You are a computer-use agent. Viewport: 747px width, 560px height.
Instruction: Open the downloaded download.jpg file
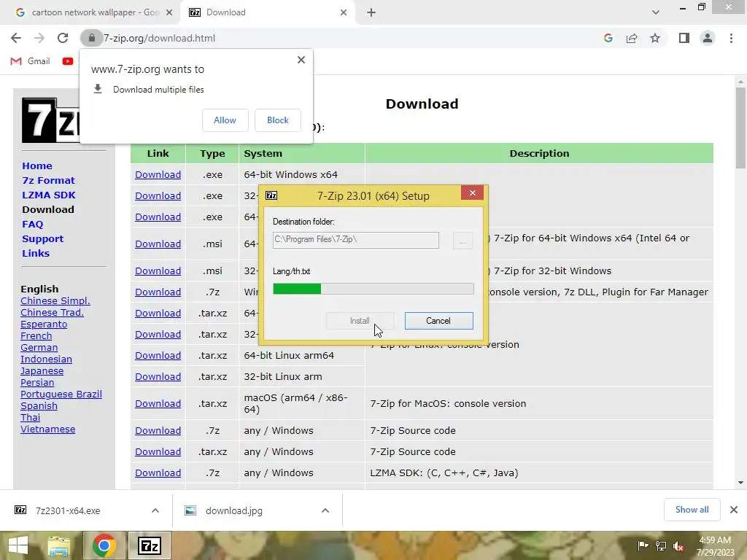(x=234, y=510)
